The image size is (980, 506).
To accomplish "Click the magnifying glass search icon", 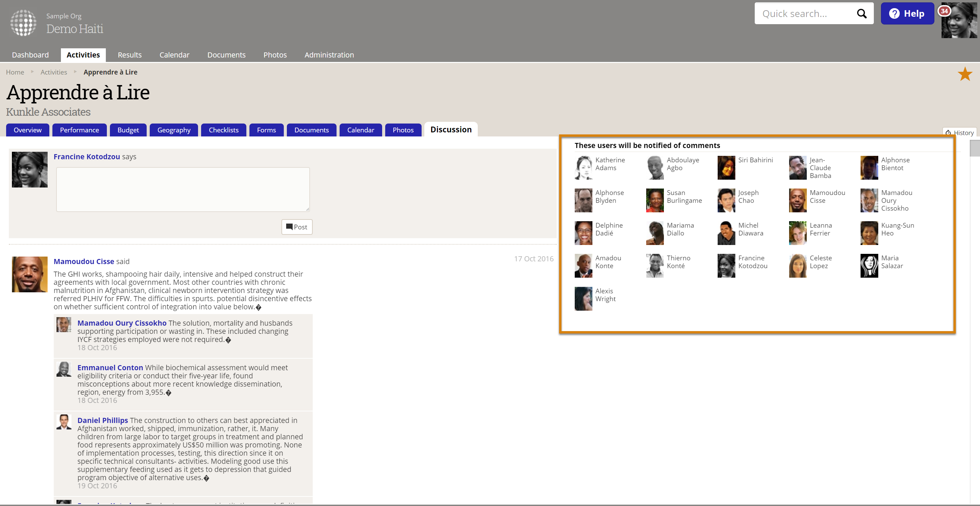I will click(861, 14).
